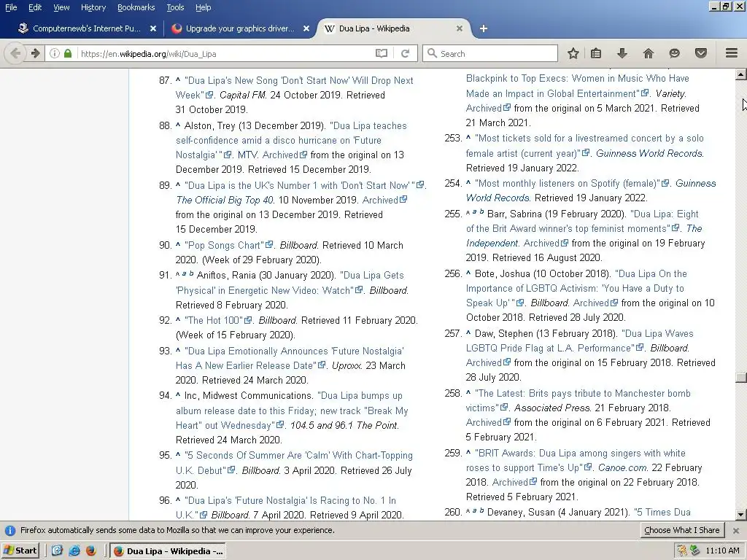Open a new tab with plus button
This screenshot has width=747, height=560.
coord(483,28)
